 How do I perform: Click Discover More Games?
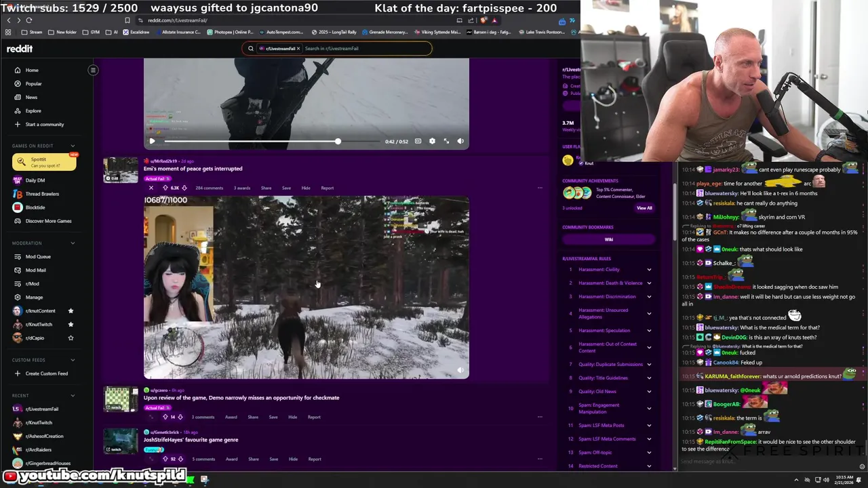click(x=48, y=221)
